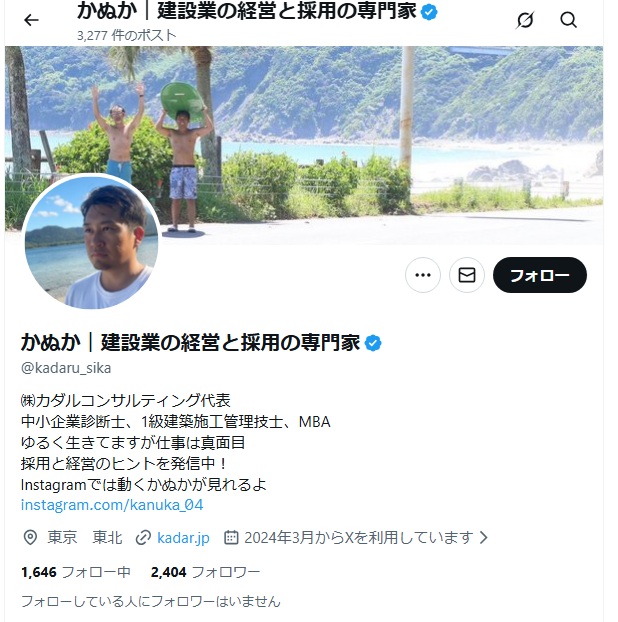Viewport: 618px width, 622px height.
Task: Click the verified badge in the header title
Action: coord(429,12)
